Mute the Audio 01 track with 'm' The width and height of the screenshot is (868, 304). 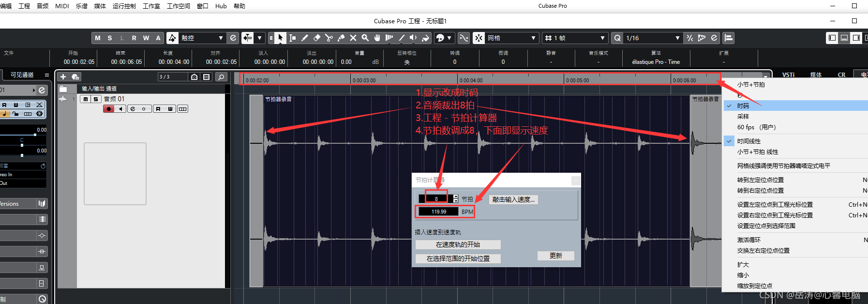pos(86,99)
